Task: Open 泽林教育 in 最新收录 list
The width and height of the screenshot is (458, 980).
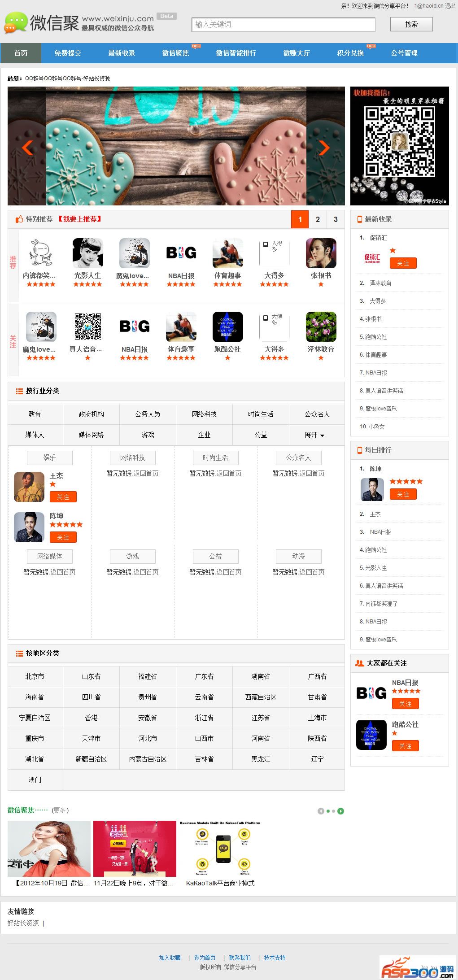Action: pos(380,283)
